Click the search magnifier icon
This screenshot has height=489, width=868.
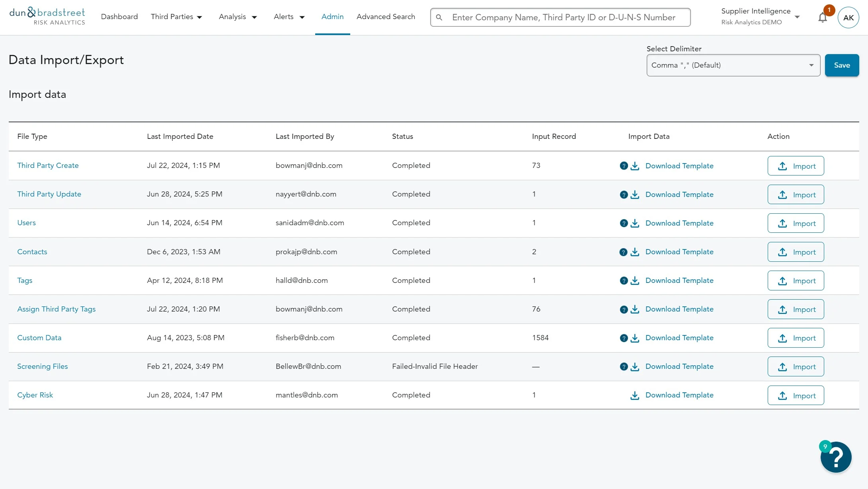(439, 18)
